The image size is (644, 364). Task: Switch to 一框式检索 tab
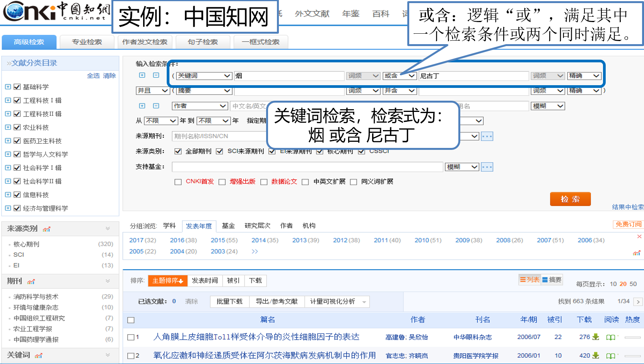coord(261,42)
